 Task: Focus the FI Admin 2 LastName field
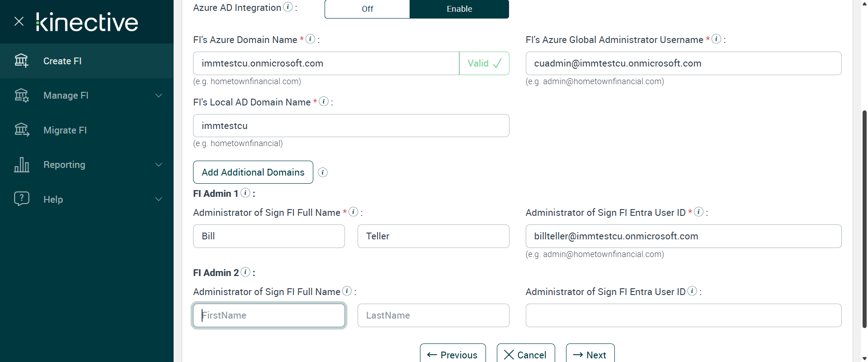tap(433, 315)
